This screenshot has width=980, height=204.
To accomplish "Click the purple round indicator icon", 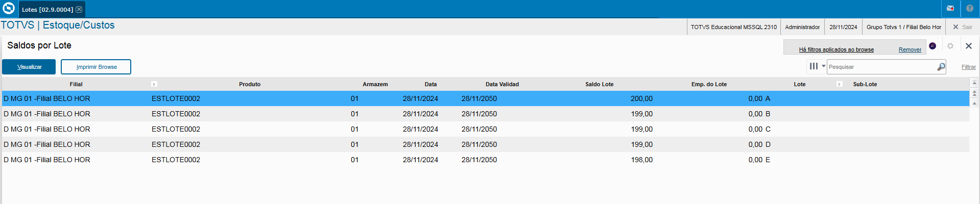I will point(933,46).
